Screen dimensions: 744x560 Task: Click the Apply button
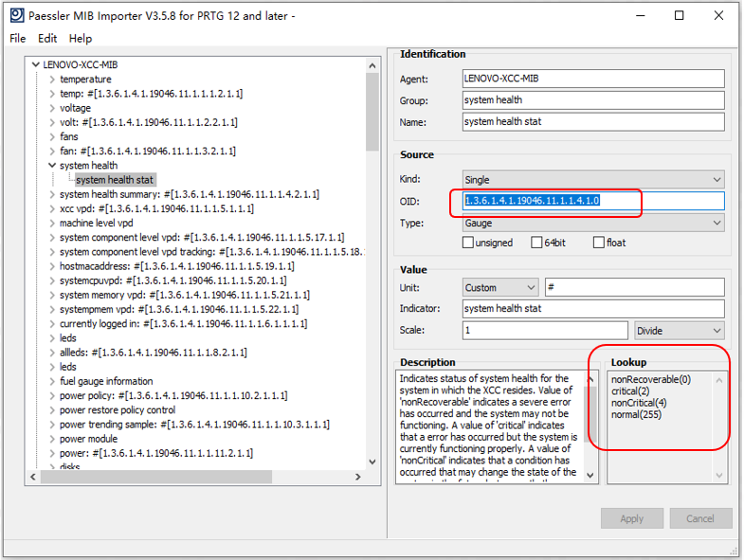pos(631,518)
